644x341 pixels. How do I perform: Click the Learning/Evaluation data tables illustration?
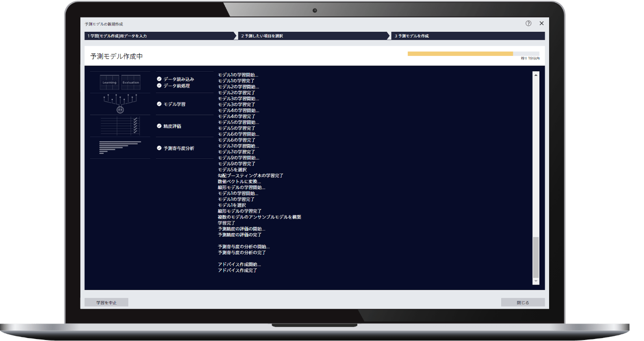120,82
